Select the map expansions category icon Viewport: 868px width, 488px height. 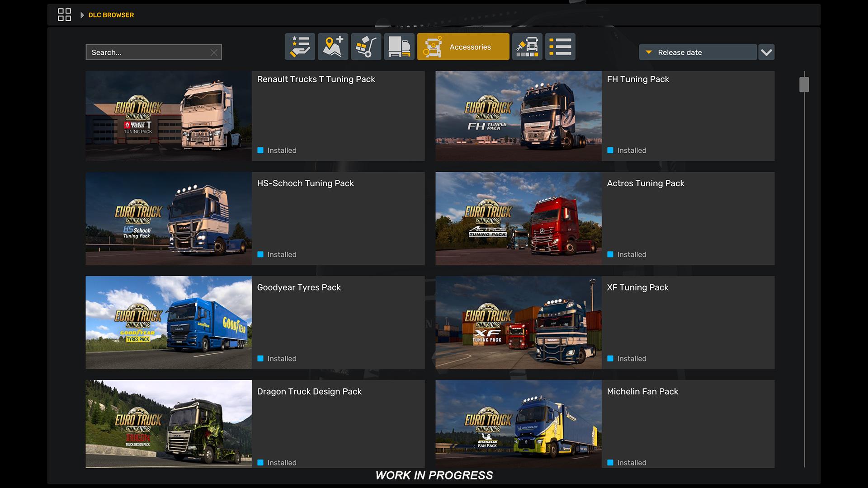click(333, 47)
